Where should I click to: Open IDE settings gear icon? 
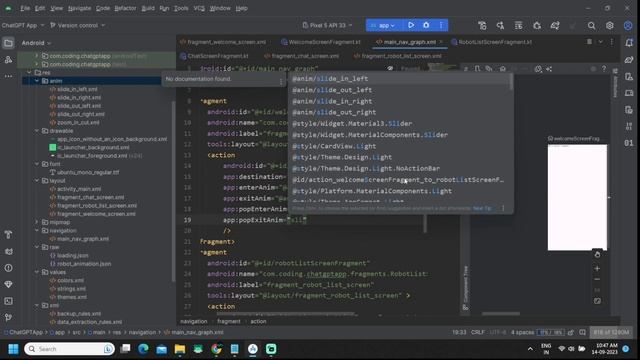[x=609, y=26]
